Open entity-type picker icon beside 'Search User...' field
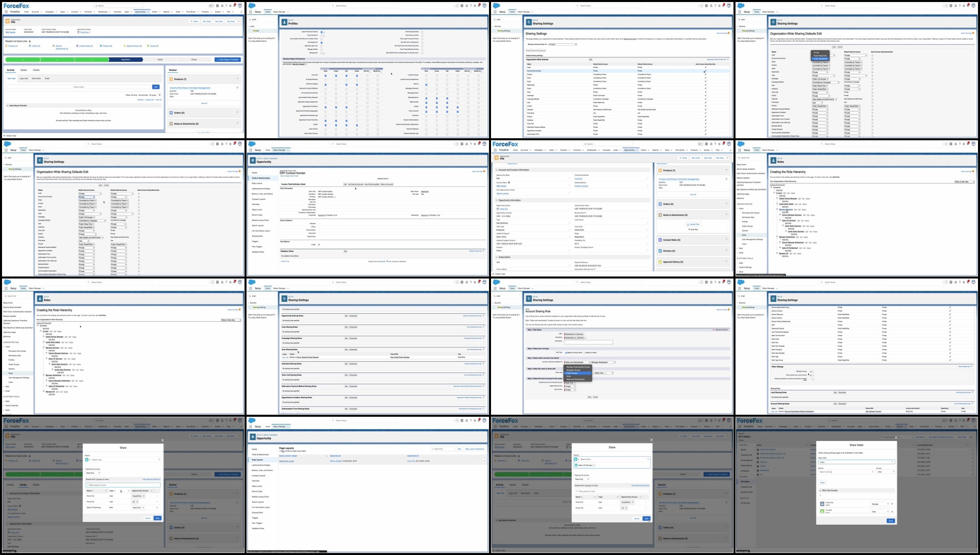980x555 pixels. coord(87,460)
